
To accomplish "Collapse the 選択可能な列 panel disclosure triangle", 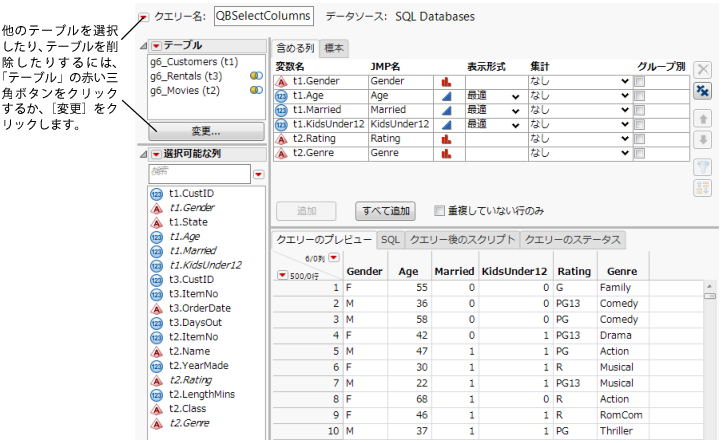I will [x=144, y=154].
